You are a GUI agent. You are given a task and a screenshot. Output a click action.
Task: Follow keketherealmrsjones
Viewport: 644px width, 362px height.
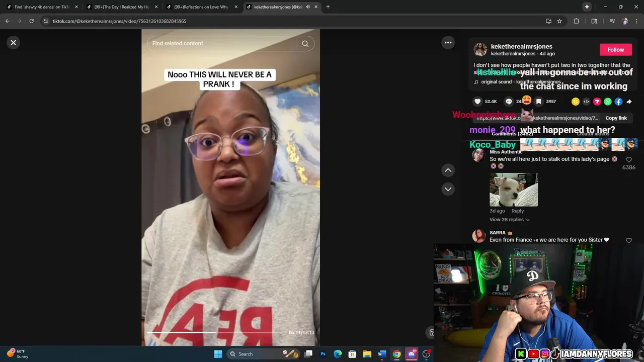coord(615,50)
